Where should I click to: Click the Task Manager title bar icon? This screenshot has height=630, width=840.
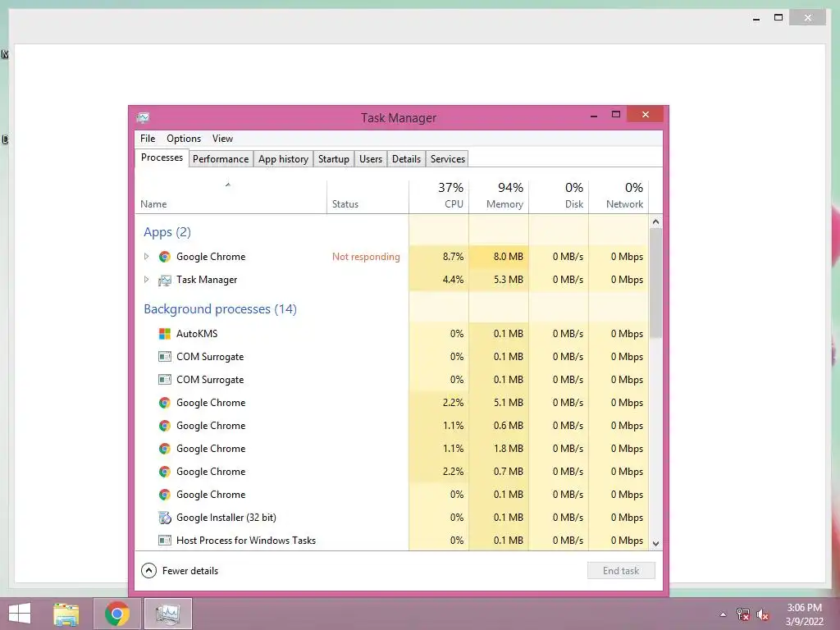[x=143, y=117]
